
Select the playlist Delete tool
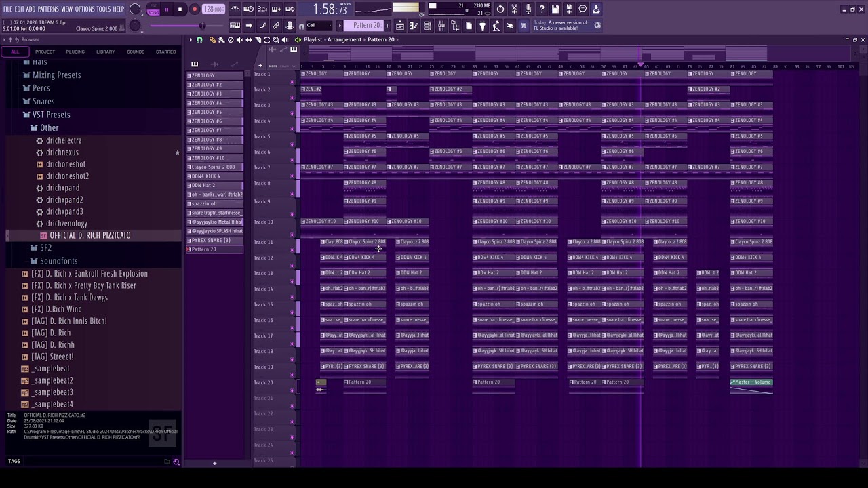(231, 40)
